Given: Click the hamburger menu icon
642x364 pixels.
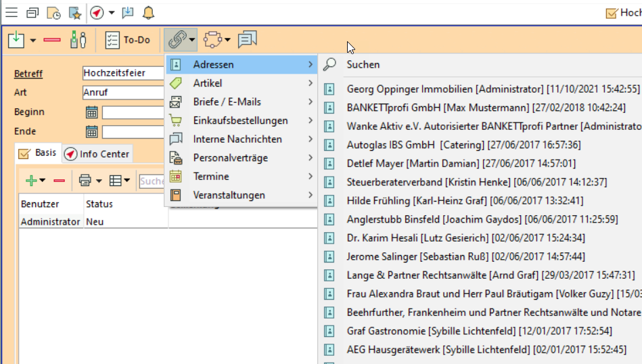Looking at the screenshot, I should 12,12.
